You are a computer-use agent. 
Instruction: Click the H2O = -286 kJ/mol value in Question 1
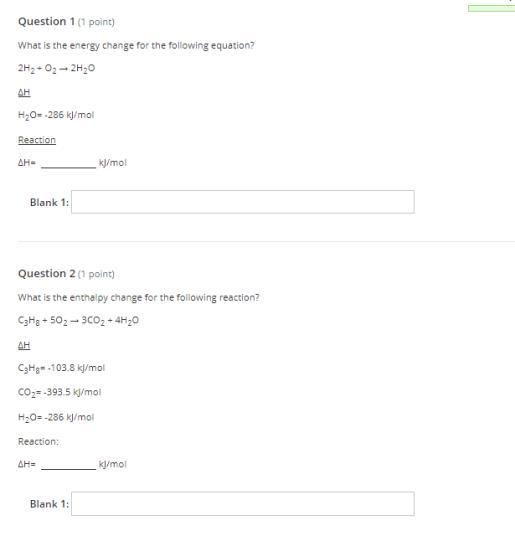[x=56, y=115]
